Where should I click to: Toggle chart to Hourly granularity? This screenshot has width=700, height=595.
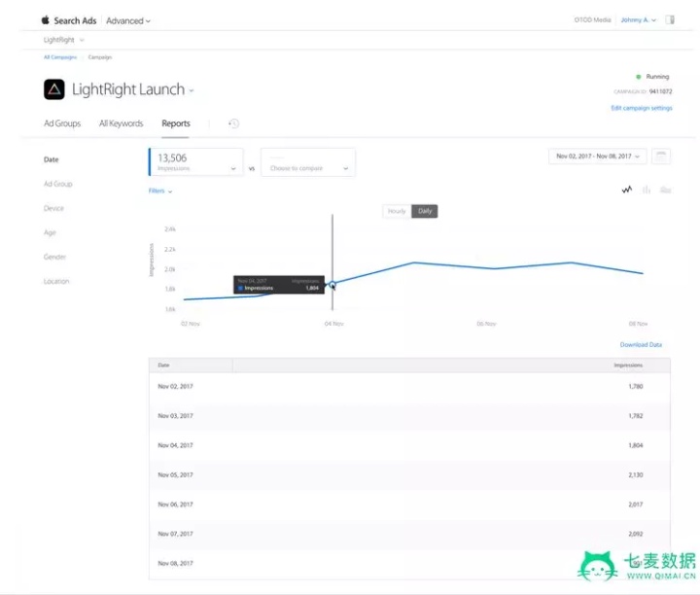point(397,211)
